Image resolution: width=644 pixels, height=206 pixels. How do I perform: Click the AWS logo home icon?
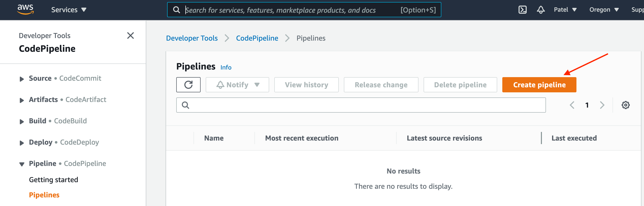pos(25,9)
